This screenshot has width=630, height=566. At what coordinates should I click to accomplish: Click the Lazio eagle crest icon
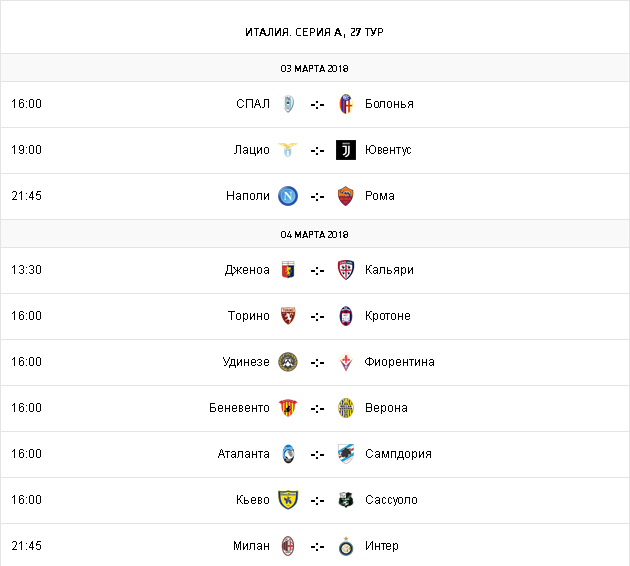tap(288, 150)
